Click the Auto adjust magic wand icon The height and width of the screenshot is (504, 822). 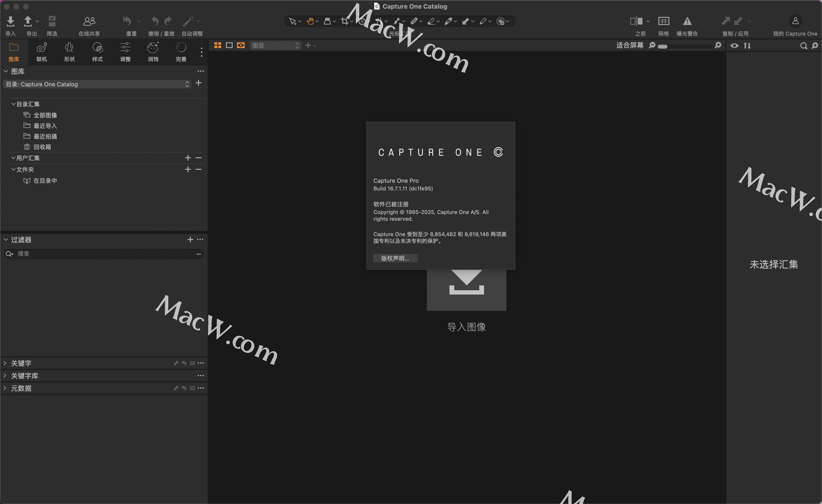(x=188, y=21)
